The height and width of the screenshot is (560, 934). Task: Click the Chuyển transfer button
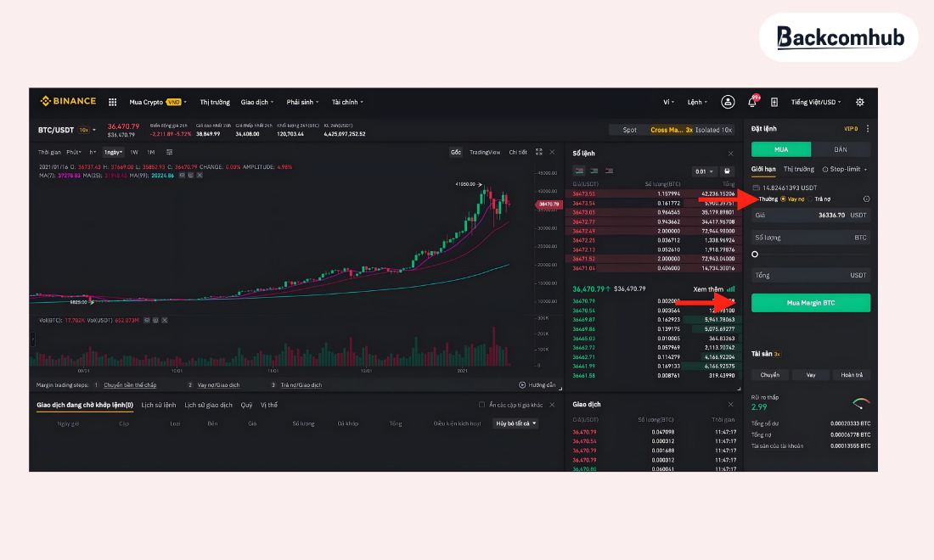coord(769,375)
